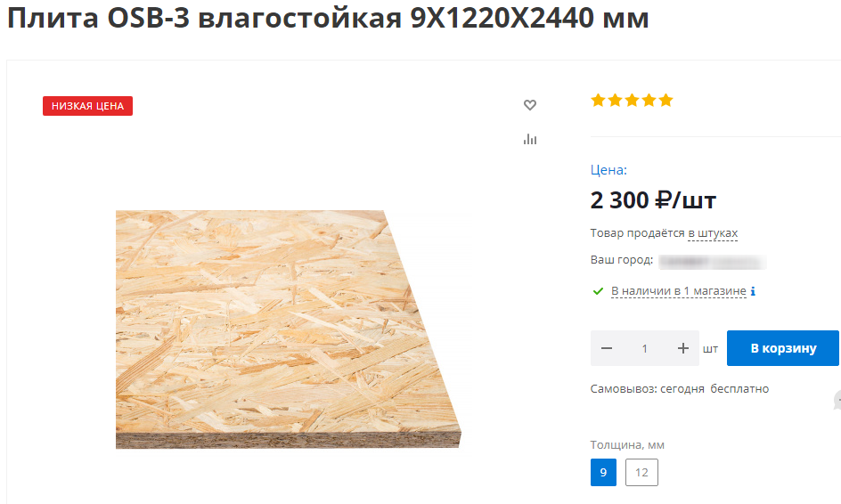Expand "В наличии в 1 магазине" availability
This screenshot has height=504, width=841.
(x=679, y=291)
